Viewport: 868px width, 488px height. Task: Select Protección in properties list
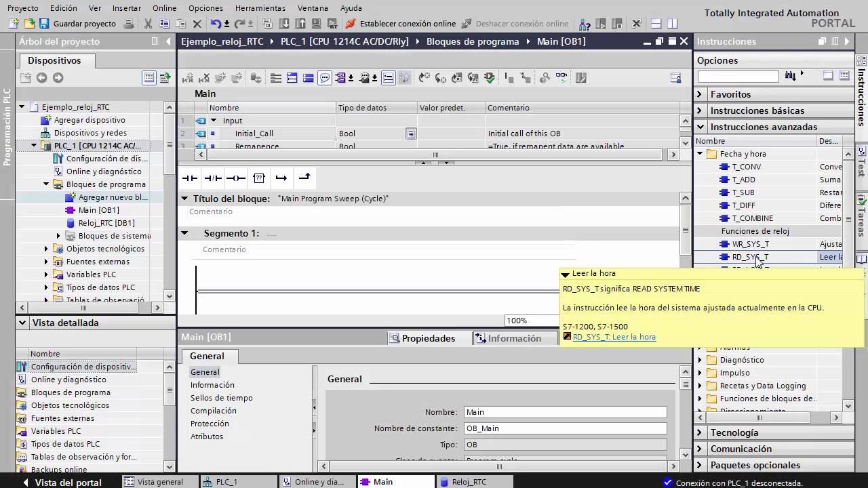[210, 424]
